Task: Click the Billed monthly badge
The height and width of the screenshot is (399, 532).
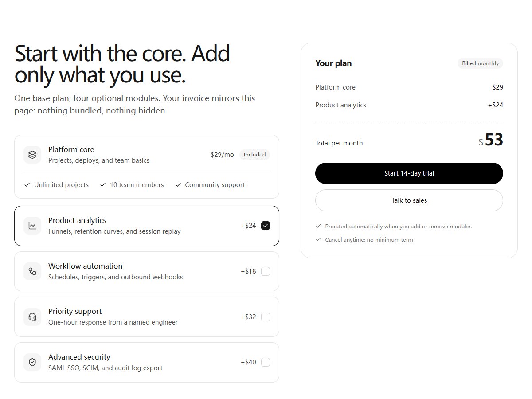Action: (481, 63)
